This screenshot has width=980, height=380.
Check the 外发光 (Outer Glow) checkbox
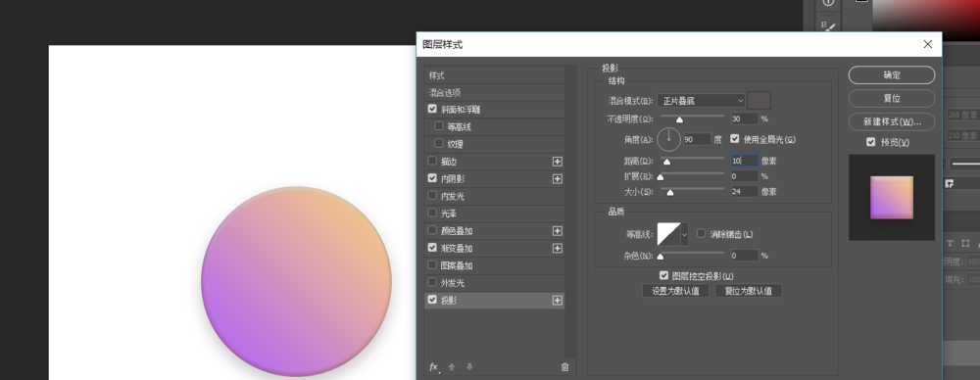(x=432, y=282)
